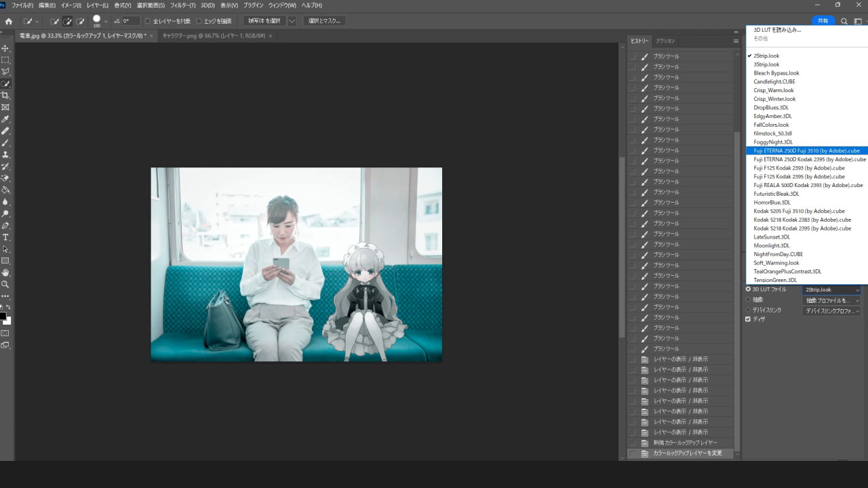Image resolution: width=868 pixels, height=488 pixels.
Task: Click the 共有 share button
Action: (x=823, y=21)
